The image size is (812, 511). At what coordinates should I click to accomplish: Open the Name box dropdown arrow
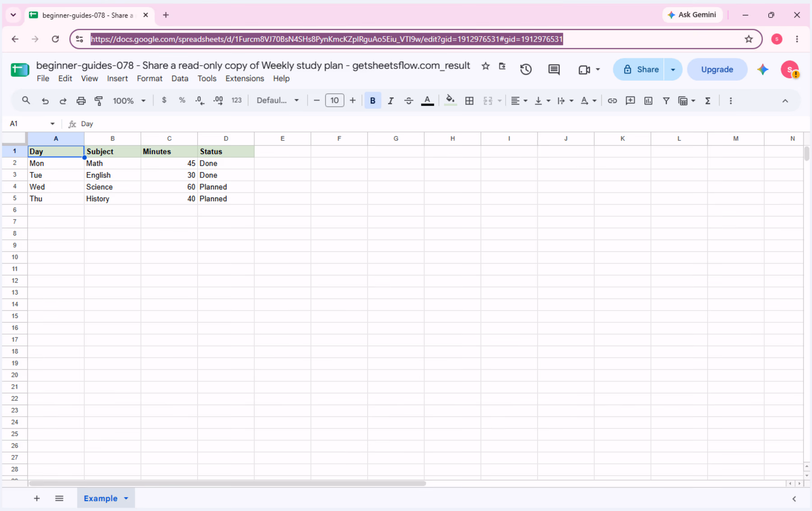(x=52, y=124)
